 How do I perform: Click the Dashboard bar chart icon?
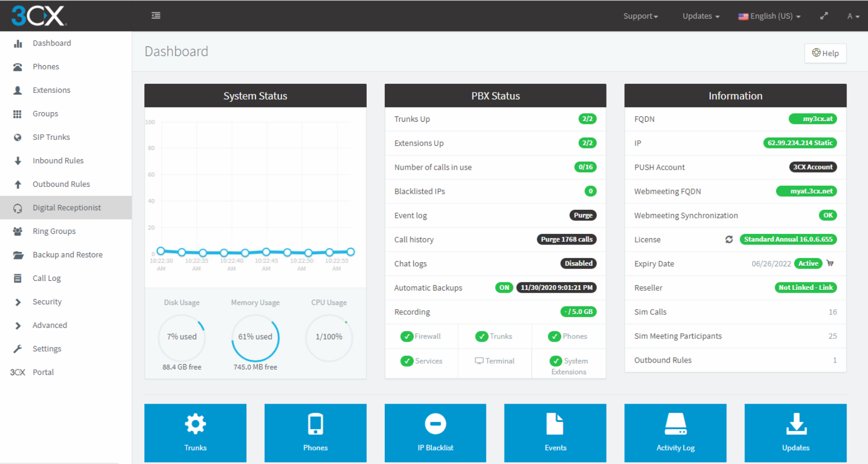coord(18,43)
